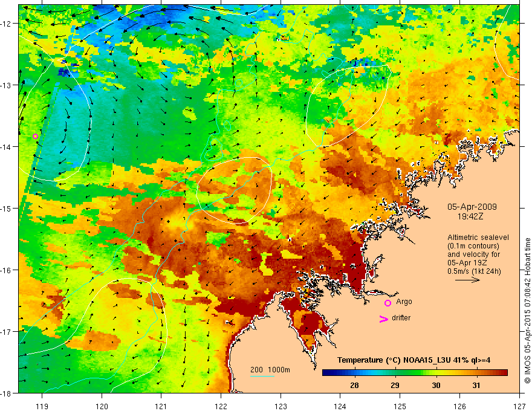The image size is (532, 411).
Task: Click longitude axis label 126
Action: [x=459, y=406]
